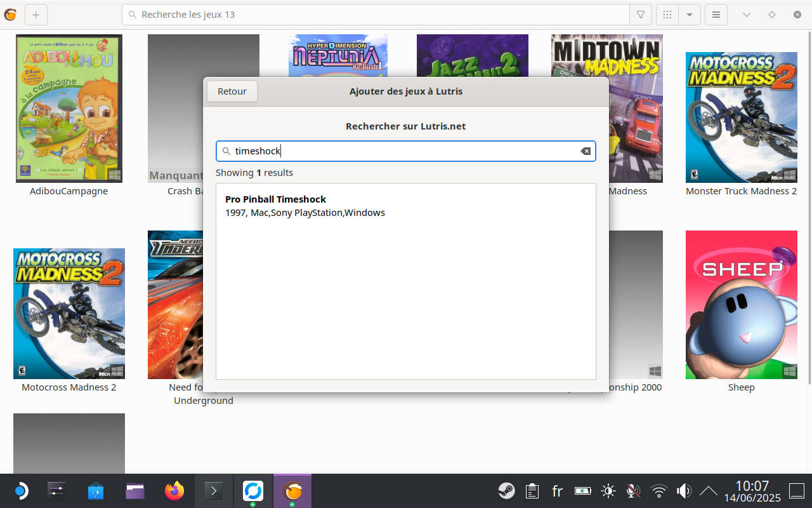
Task: Click the Jazz Jackrabbit 2 cover
Action: click(x=473, y=56)
